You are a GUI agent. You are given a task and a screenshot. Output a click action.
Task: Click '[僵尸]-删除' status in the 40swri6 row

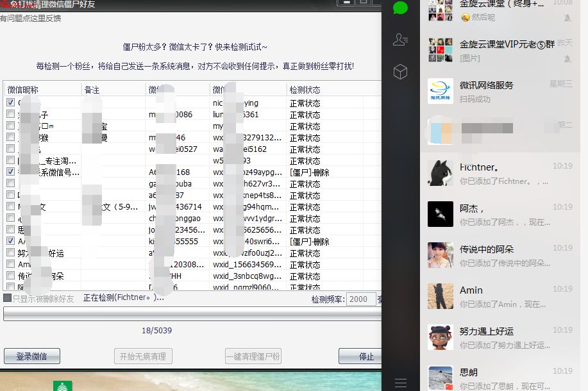pyautogui.click(x=309, y=242)
